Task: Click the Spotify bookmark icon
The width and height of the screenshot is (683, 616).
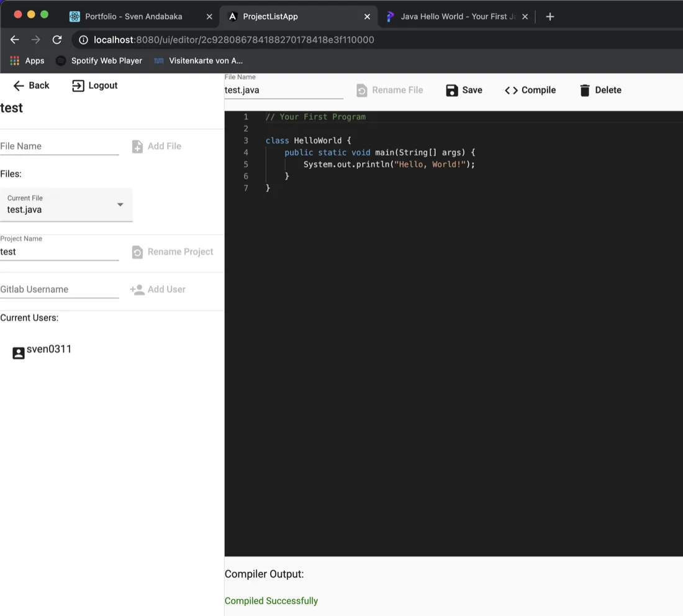Action: click(61, 61)
